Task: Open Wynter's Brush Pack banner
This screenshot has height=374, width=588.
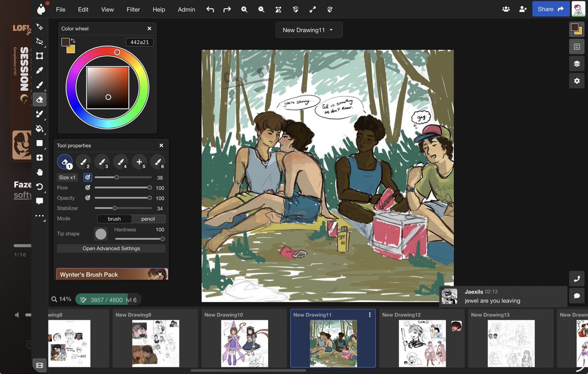Action: click(112, 274)
